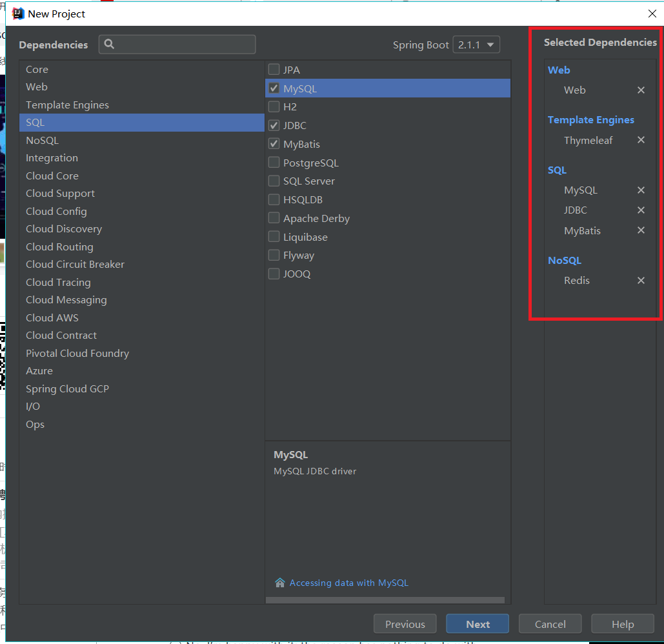The width and height of the screenshot is (664, 644).
Task: Remove Web from selected dependencies
Action: (x=641, y=90)
